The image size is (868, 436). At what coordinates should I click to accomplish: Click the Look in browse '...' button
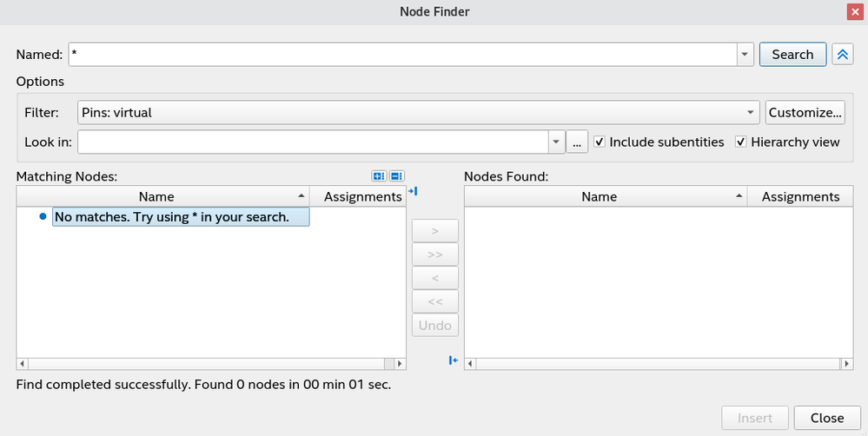click(577, 142)
